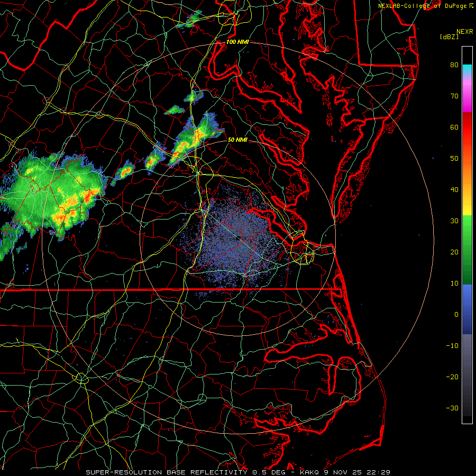Click the -20 dBZ scale label
Screen dimensions: 476x476
tap(452, 377)
